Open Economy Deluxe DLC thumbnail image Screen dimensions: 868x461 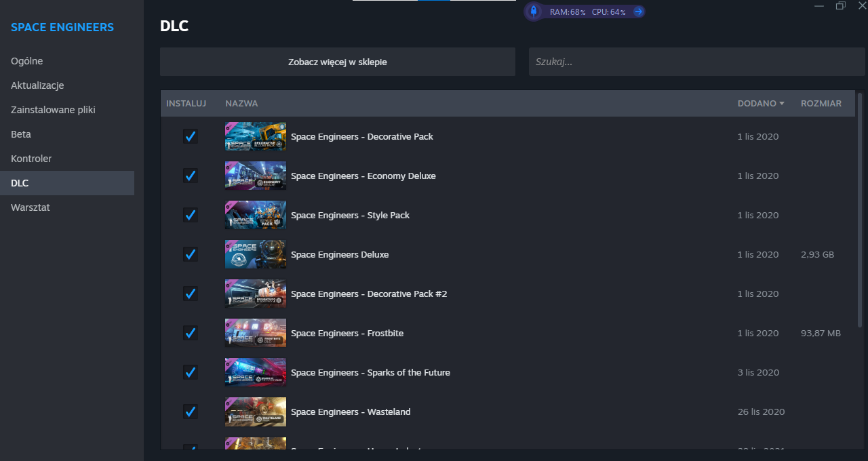(255, 176)
